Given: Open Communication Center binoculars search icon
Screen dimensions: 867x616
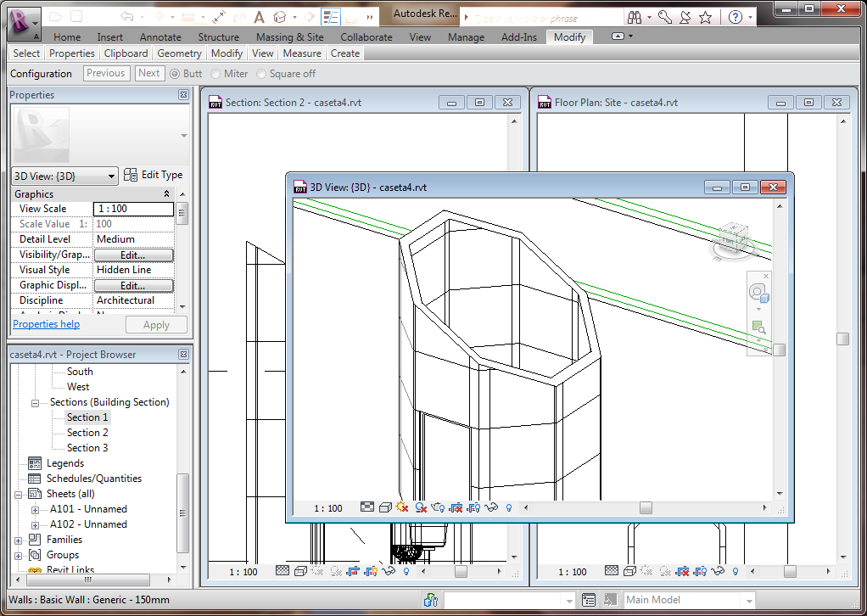Looking at the screenshot, I should 635,17.
